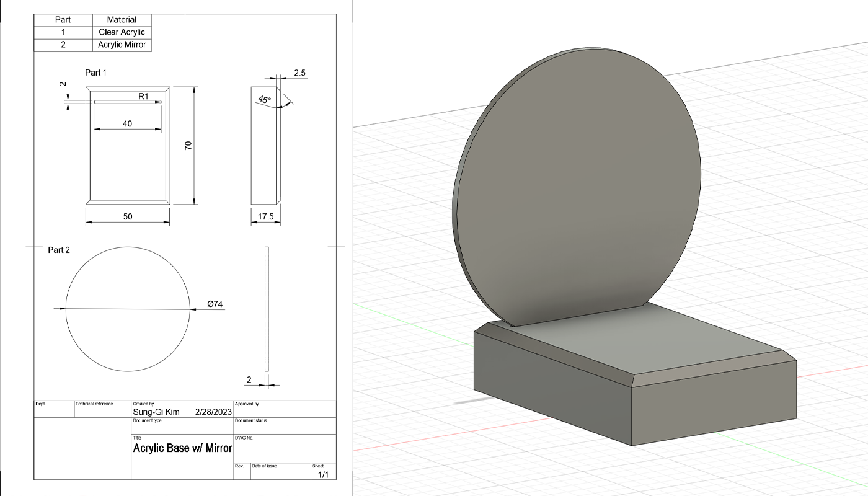Click the "Ø74" diameter dimension

point(215,304)
